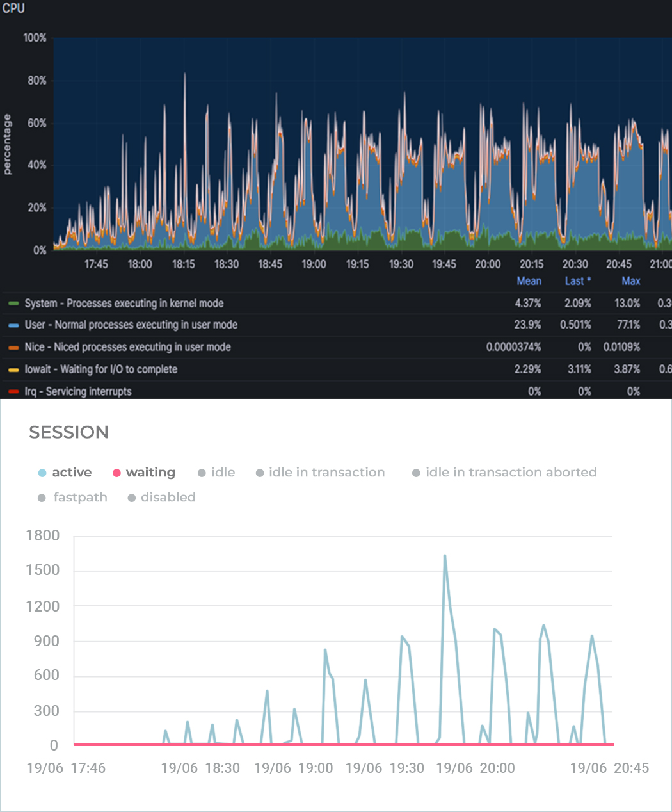Click the Nice series orange swatch
This screenshot has height=812, width=672.
pyautogui.click(x=13, y=348)
